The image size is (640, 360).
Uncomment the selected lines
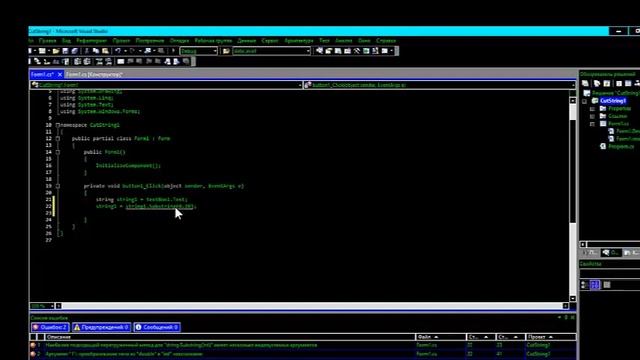[109, 62]
